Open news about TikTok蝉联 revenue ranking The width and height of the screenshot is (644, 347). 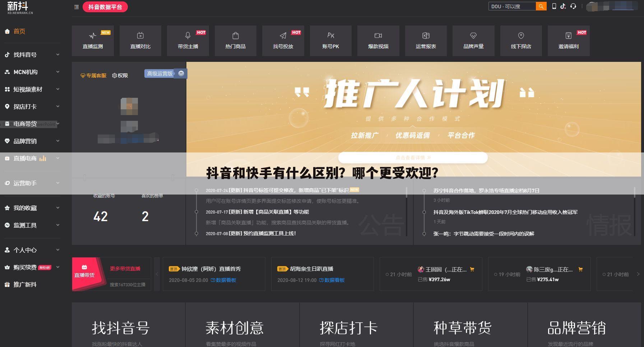click(x=505, y=212)
